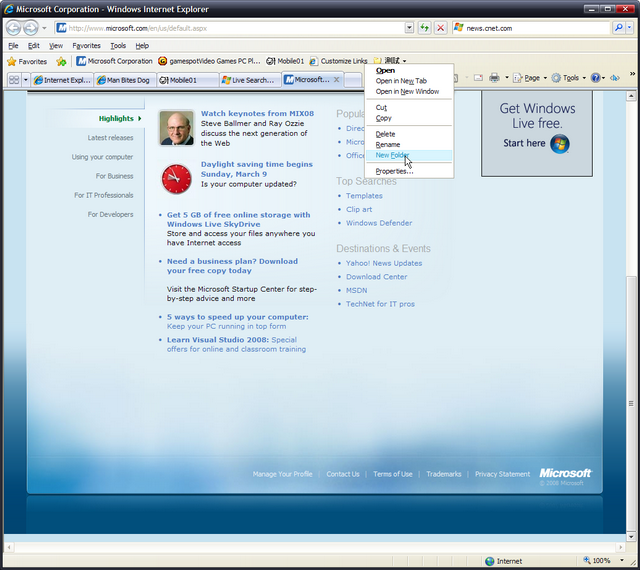Click the Print printer icon
Screen dimensions: 640x570
pyautogui.click(x=494, y=78)
